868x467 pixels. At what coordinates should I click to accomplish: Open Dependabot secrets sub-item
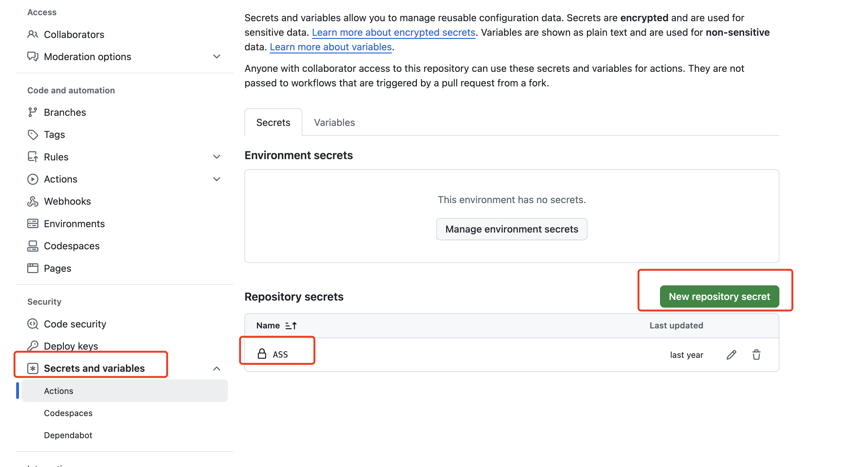pos(68,435)
